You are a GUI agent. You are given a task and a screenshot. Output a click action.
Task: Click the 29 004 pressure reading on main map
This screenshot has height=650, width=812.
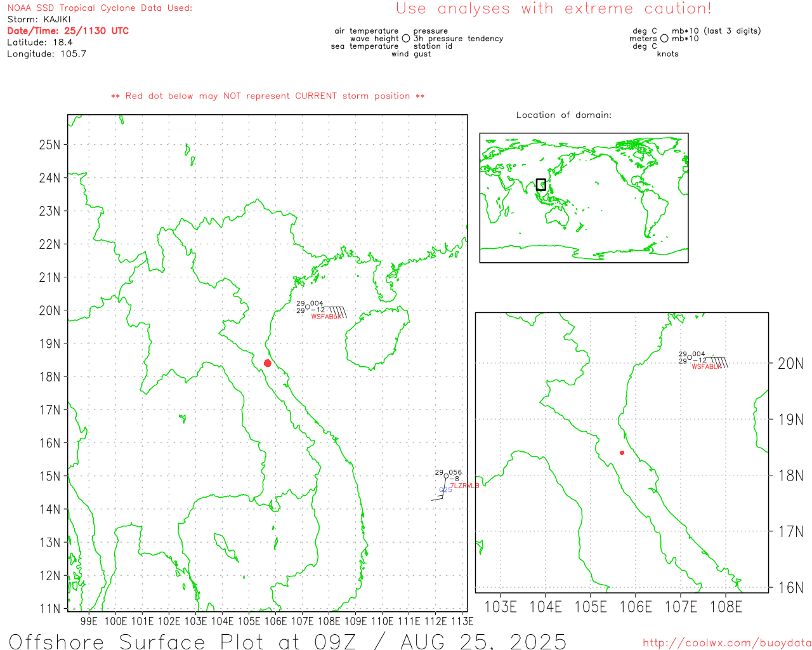pyautogui.click(x=310, y=303)
